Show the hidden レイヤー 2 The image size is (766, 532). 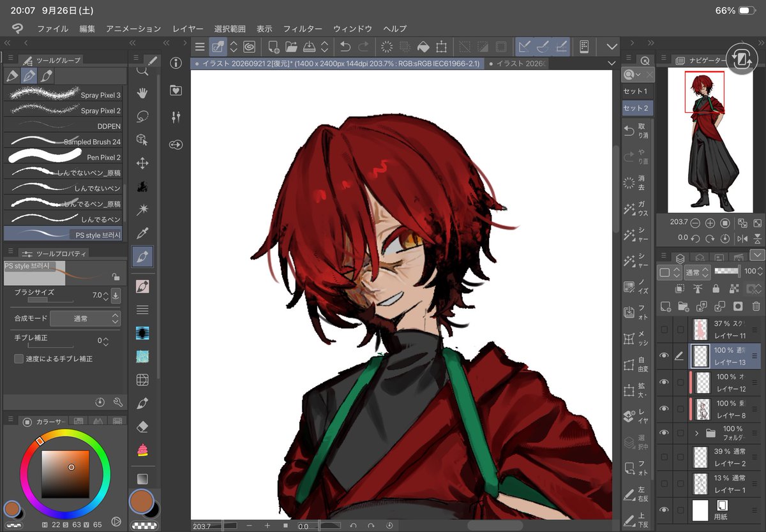point(664,457)
